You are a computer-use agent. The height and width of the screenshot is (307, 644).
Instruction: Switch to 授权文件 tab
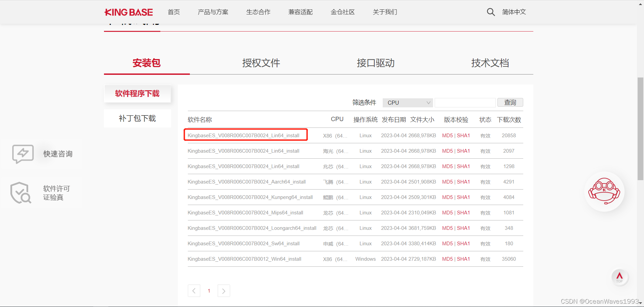(261, 63)
